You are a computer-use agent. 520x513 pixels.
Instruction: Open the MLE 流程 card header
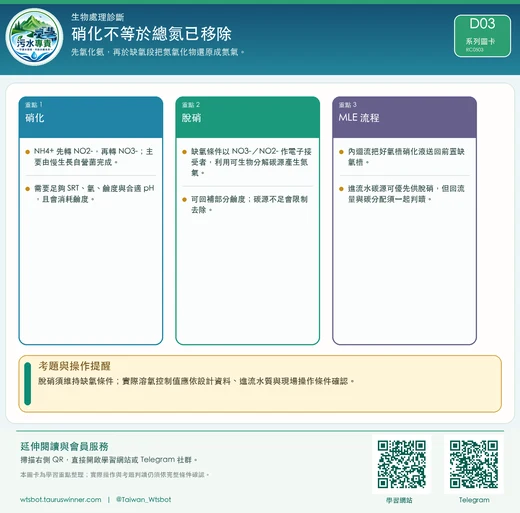click(x=404, y=117)
